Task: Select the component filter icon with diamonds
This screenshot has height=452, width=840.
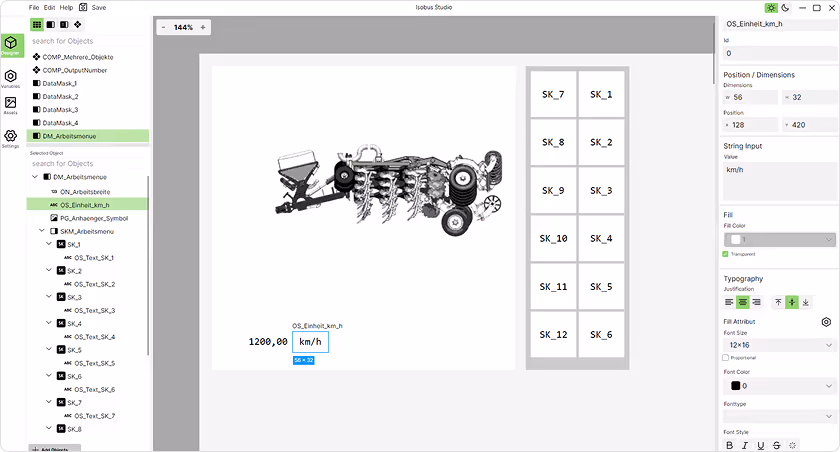Action: point(78,25)
